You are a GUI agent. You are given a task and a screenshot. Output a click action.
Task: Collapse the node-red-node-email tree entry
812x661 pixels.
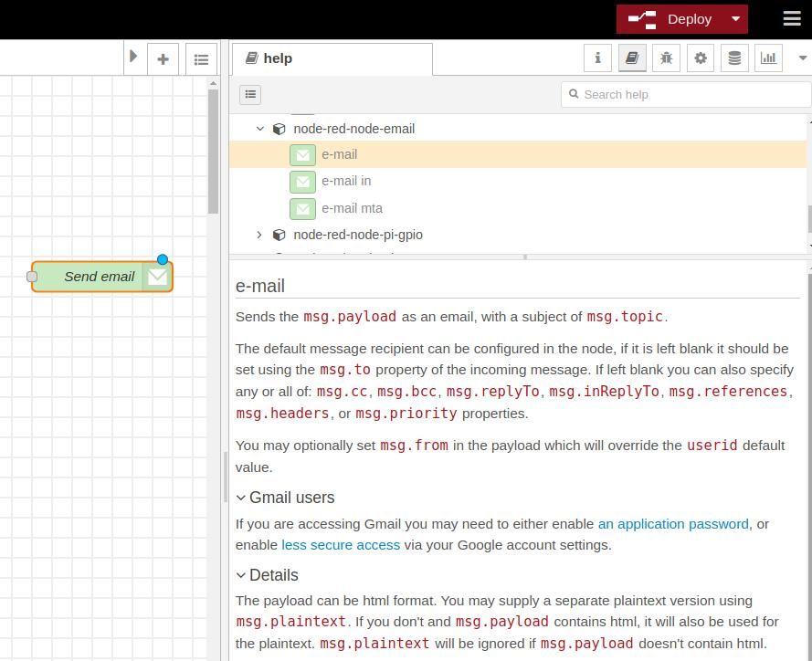(x=260, y=129)
